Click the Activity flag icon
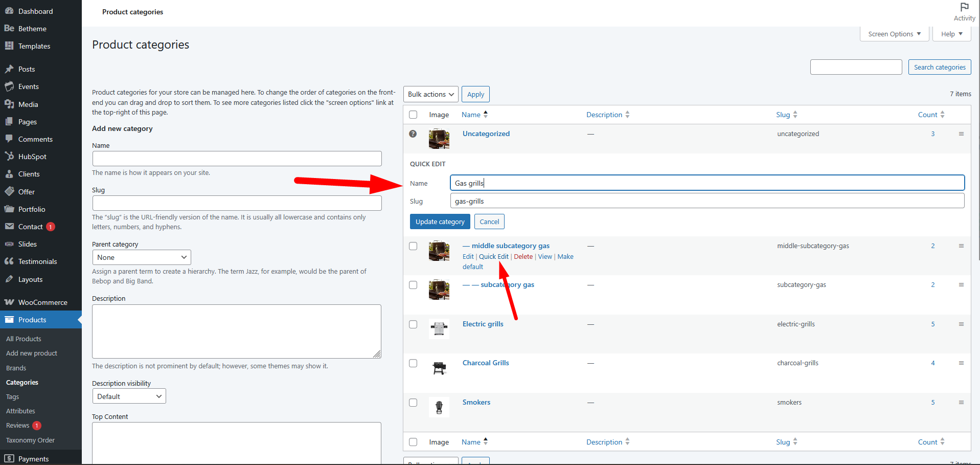This screenshot has height=465, width=980. pos(964,7)
